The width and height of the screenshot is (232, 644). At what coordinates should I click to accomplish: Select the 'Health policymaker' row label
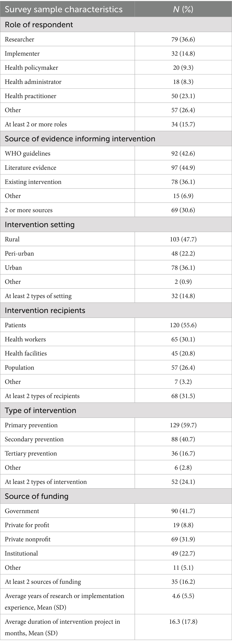31,68
